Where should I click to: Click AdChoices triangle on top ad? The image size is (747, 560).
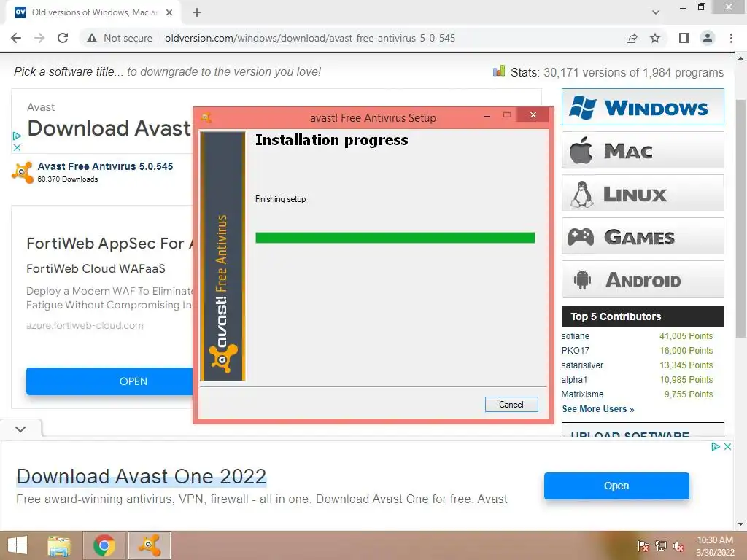coord(17,136)
